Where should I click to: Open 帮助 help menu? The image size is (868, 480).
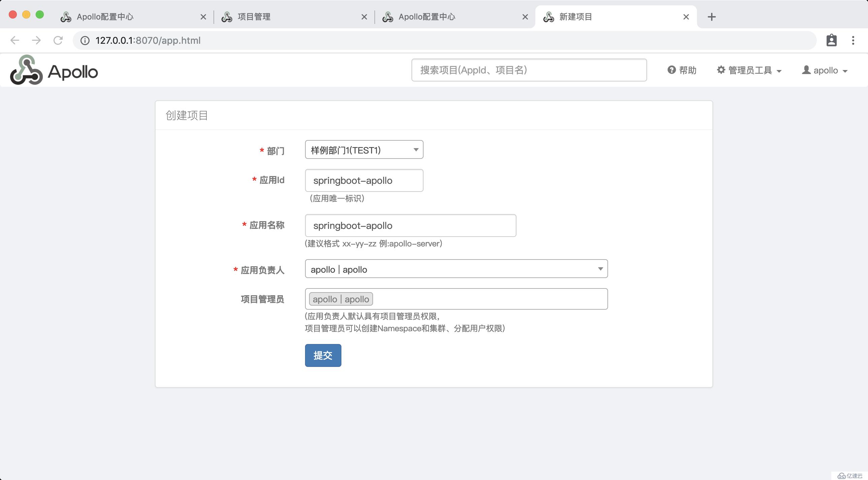(683, 70)
